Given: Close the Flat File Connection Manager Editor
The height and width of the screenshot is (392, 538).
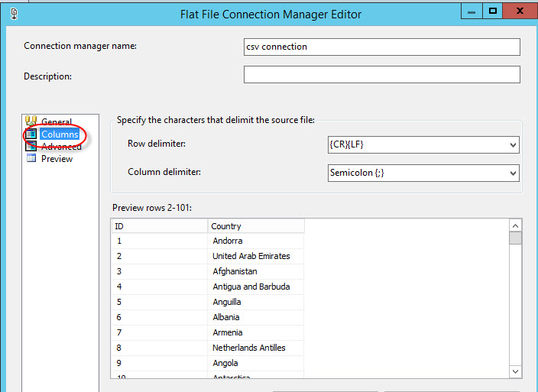Looking at the screenshot, I should tap(523, 11).
